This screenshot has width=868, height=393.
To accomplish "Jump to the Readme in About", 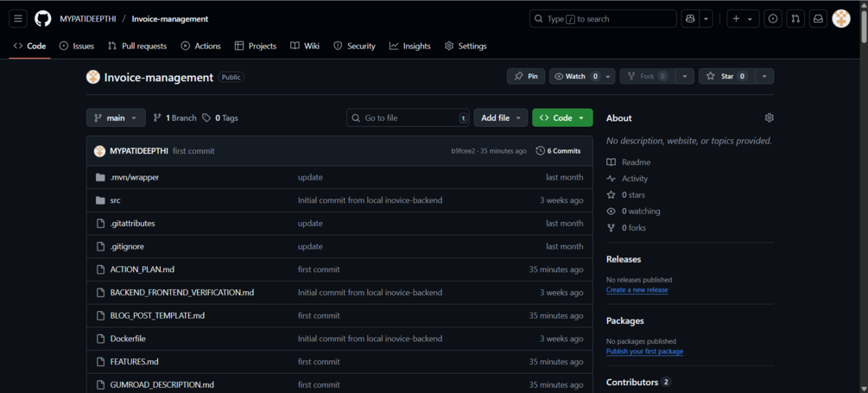I will 628,162.
